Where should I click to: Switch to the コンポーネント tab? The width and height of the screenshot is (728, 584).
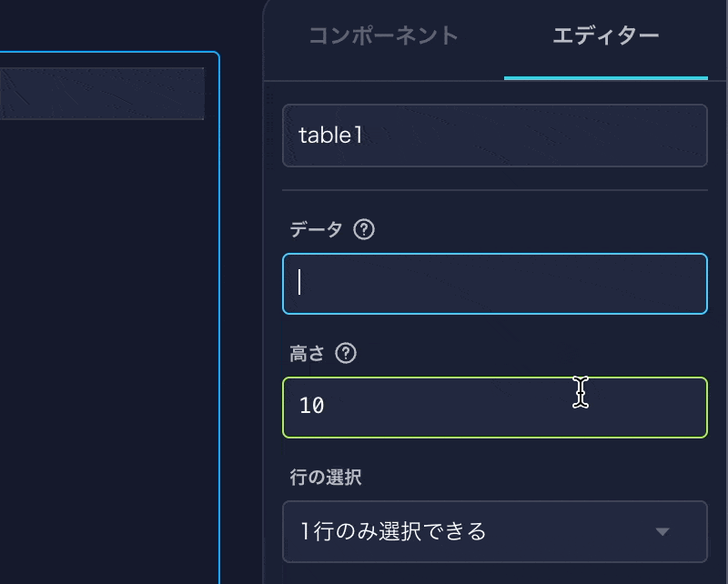click(x=383, y=36)
